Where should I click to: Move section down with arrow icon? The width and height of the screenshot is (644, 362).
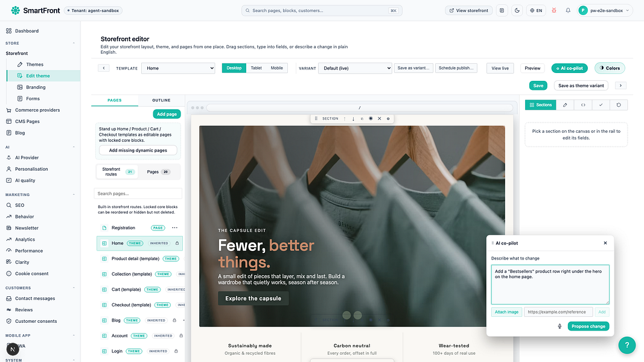coord(353,119)
